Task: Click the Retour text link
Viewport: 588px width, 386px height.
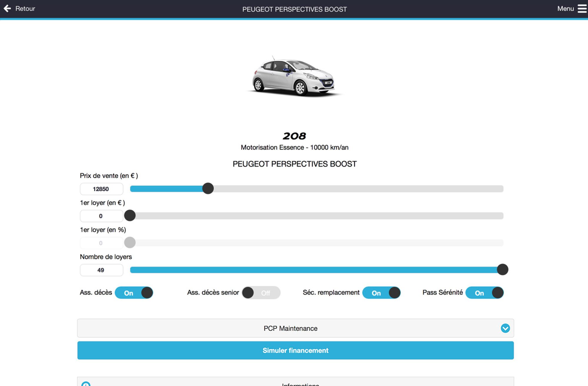Action: [25, 9]
